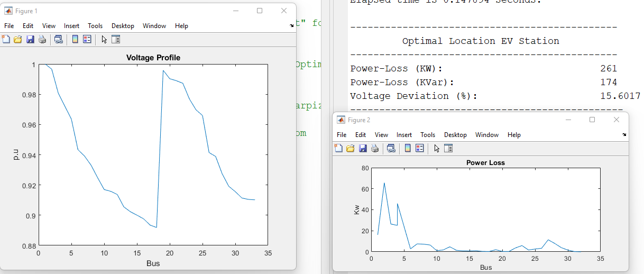Screen dimensions: 644x274
Task: Click the Kw y-axis label
Action: pos(356,210)
